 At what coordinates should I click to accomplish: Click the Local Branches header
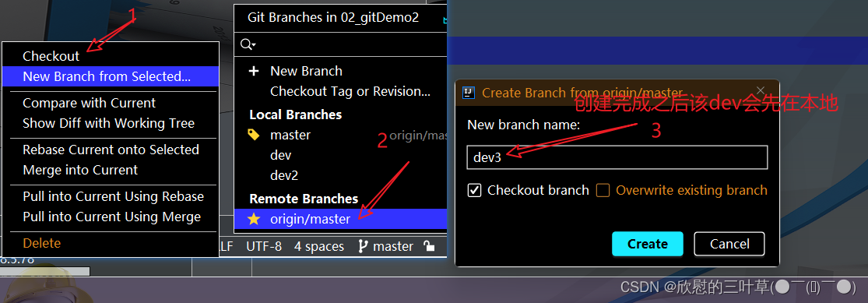tap(296, 115)
